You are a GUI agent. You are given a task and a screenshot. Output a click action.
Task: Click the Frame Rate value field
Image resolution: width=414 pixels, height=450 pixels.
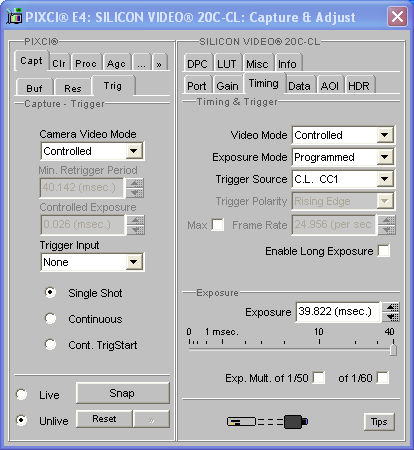[333, 225]
